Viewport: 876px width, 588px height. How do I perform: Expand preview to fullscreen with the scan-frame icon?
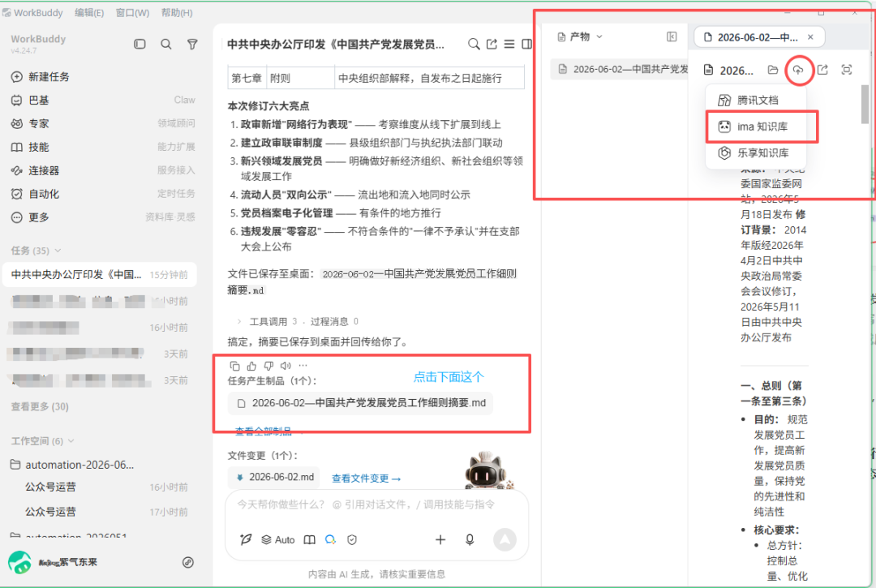847,70
